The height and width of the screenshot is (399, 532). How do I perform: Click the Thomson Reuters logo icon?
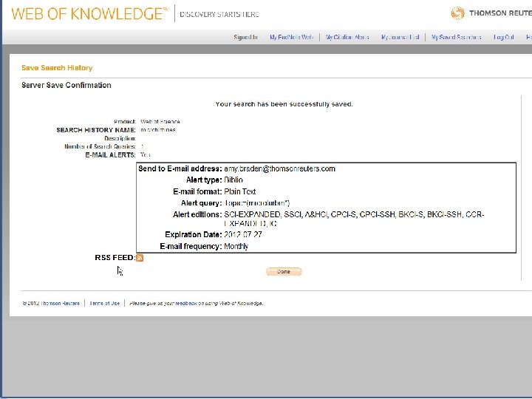pos(457,13)
